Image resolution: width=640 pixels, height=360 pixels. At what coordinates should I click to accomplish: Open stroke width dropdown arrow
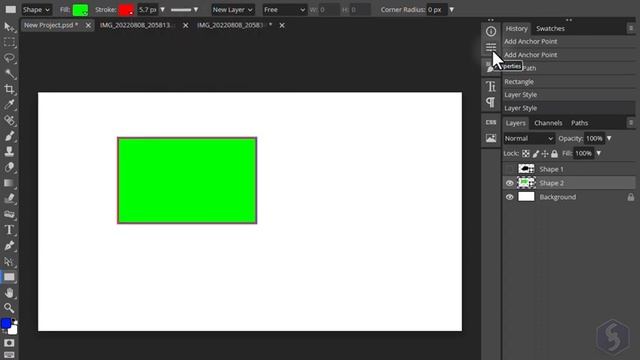162,9
